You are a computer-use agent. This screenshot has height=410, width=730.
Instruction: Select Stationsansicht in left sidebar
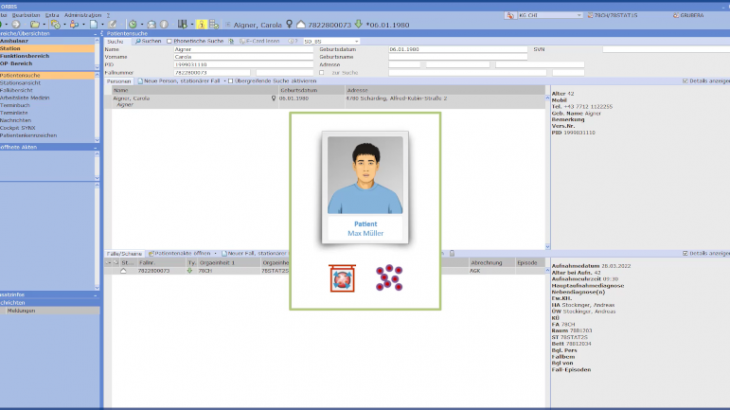[x=21, y=82]
